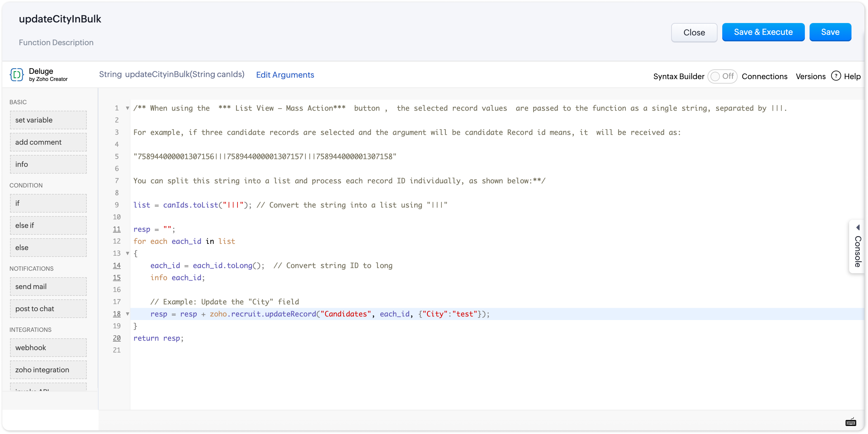The image size is (868, 434).
Task: Click the Save button
Action: click(x=830, y=32)
